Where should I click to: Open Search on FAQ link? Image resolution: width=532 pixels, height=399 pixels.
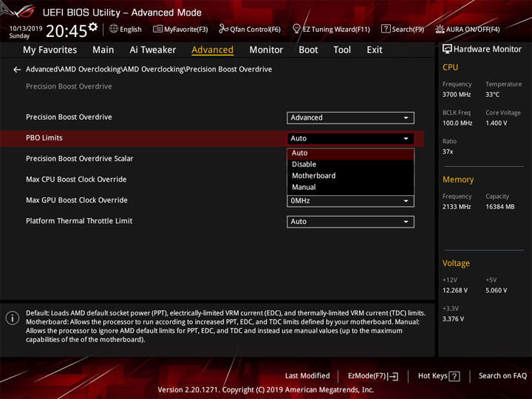coord(503,376)
